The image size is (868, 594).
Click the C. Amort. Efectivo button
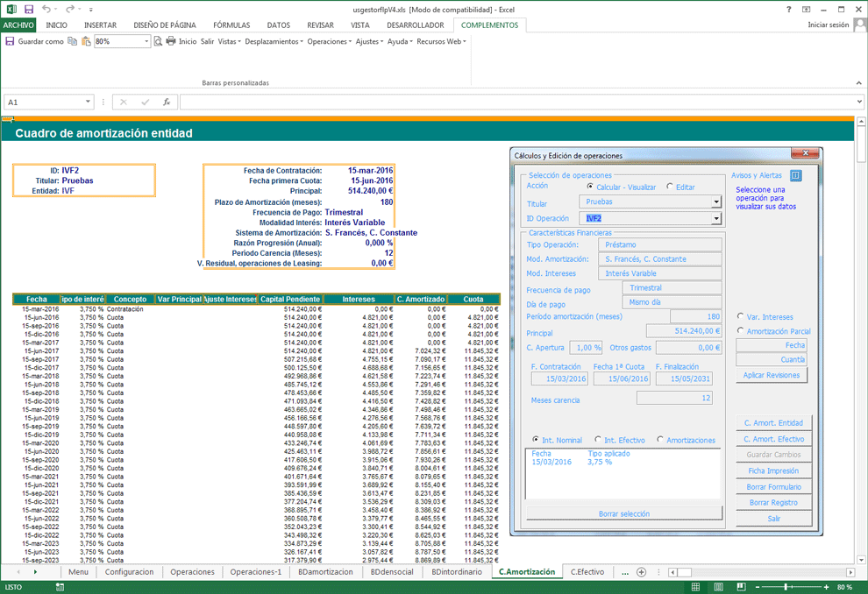click(x=773, y=439)
